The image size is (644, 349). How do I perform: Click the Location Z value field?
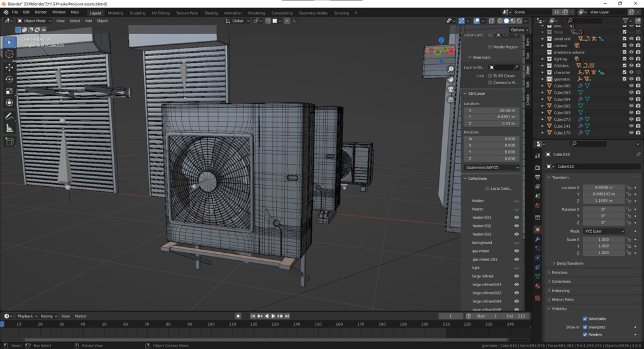tap(604, 201)
